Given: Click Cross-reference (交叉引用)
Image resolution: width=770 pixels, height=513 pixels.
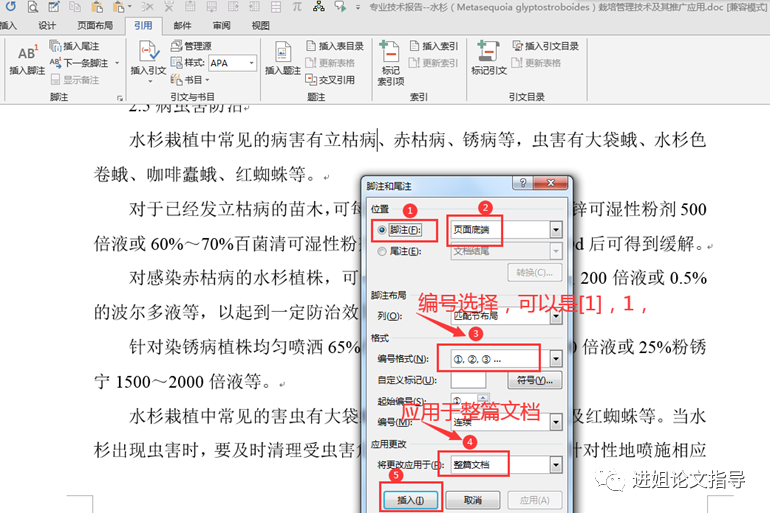Looking at the screenshot, I should 330,80.
